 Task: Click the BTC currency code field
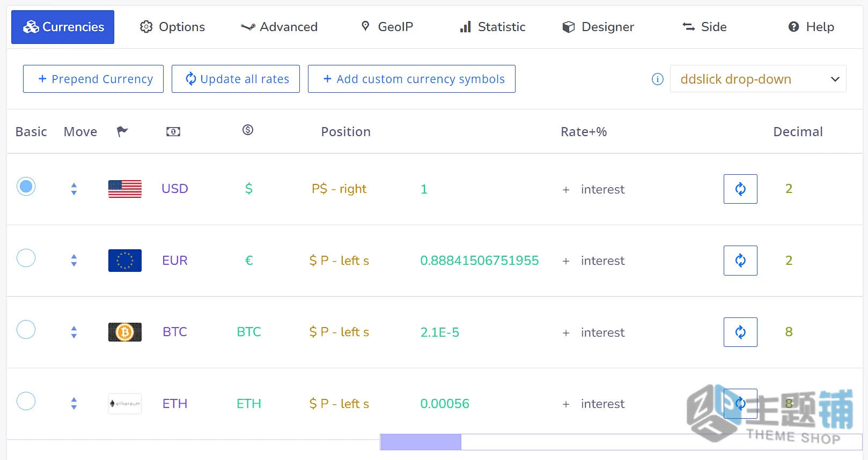[175, 332]
